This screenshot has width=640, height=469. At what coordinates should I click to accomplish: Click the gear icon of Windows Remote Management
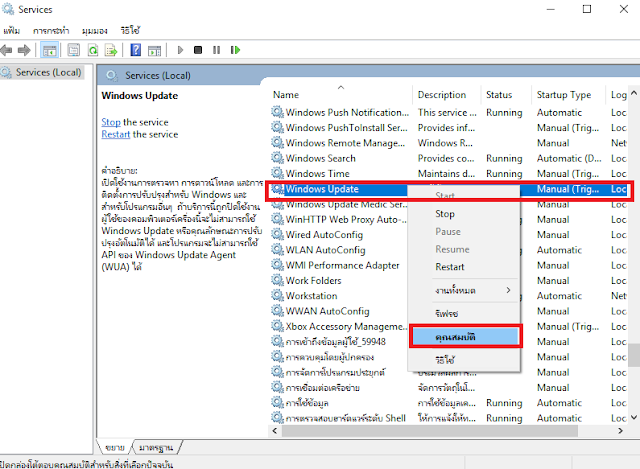278,143
